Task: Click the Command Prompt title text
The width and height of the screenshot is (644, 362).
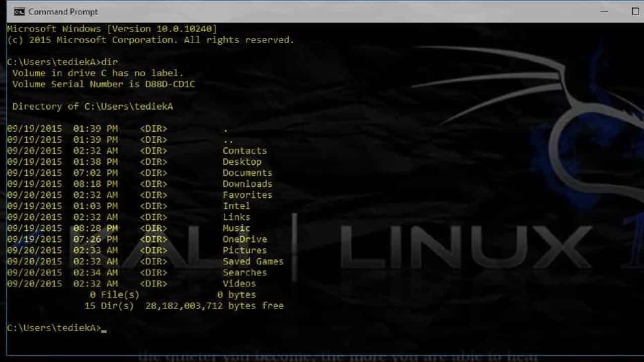Action: tap(63, 12)
